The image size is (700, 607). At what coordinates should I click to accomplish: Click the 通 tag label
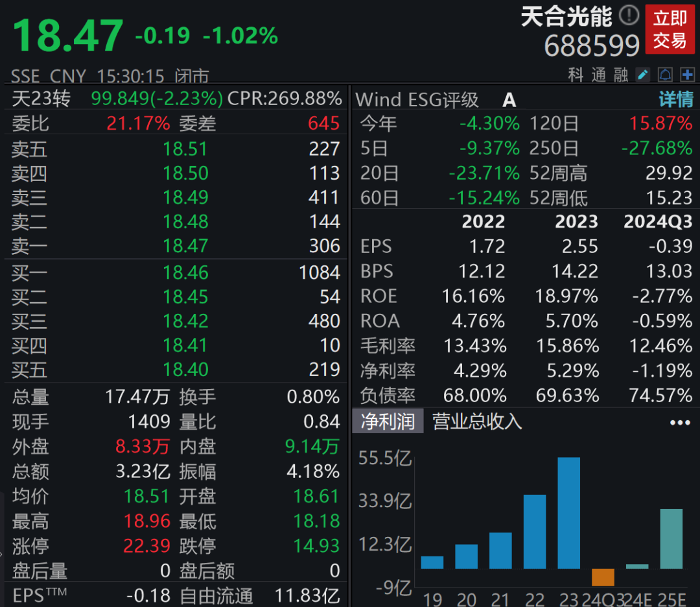click(598, 75)
